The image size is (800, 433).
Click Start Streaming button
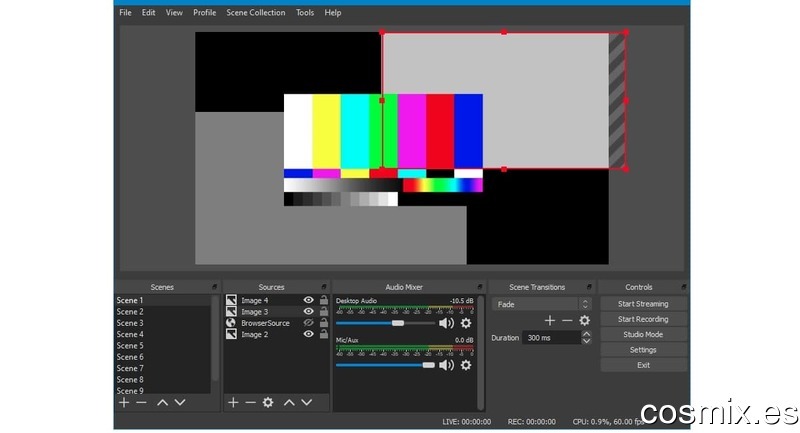643,304
